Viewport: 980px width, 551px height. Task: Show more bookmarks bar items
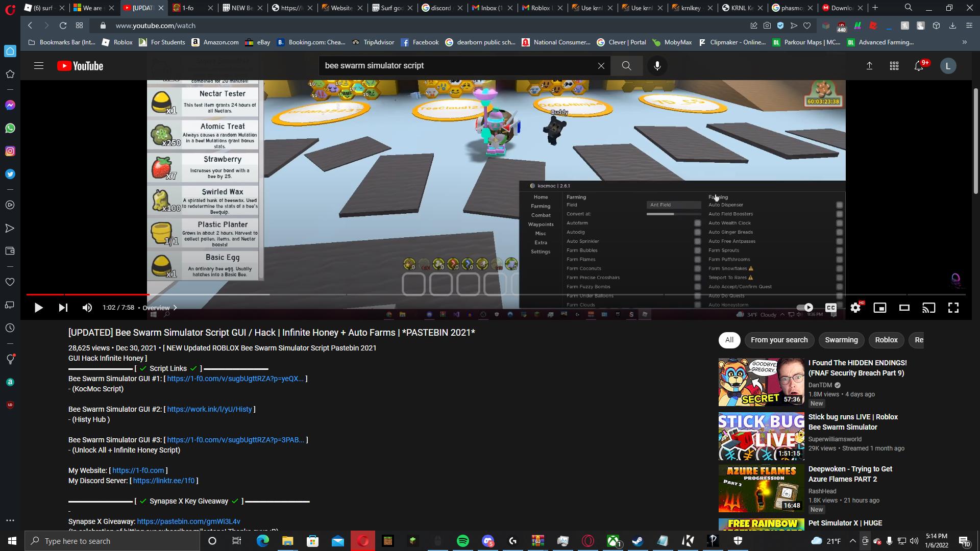pyautogui.click(x=964, y=42)
